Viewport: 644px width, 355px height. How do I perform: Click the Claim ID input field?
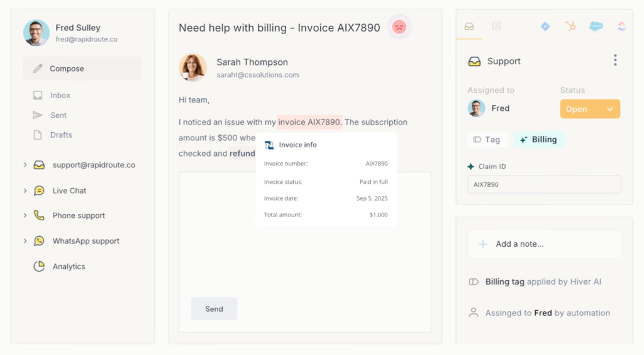click(544, 184)
